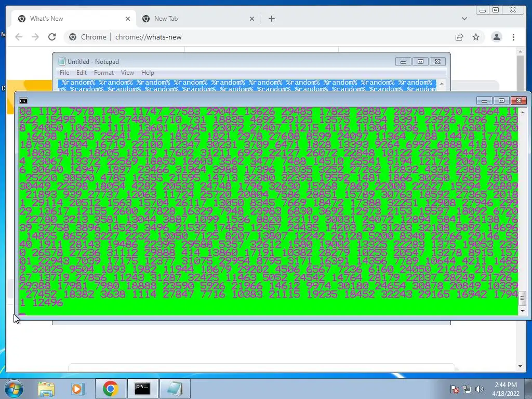Expand Chrome's tab search dropdown
Viewport: 532px width, 399px height.
(x=464, y=19)
